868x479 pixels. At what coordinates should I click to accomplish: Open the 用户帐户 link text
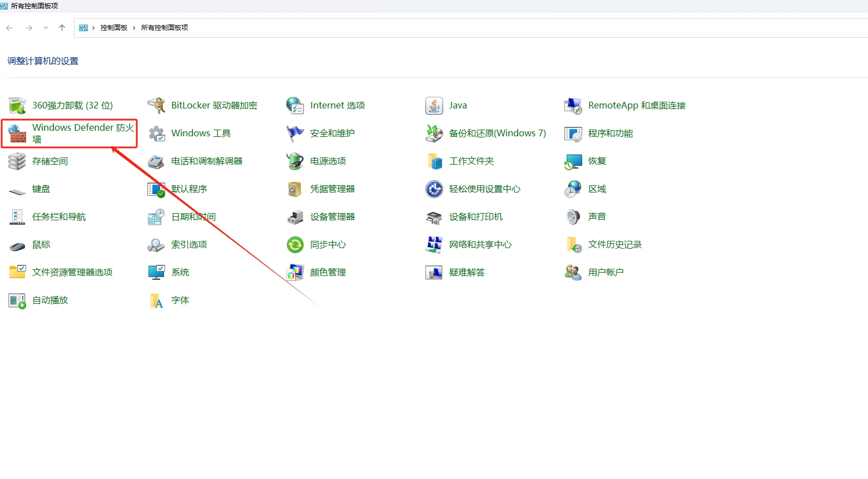click(x=606, y=272)
